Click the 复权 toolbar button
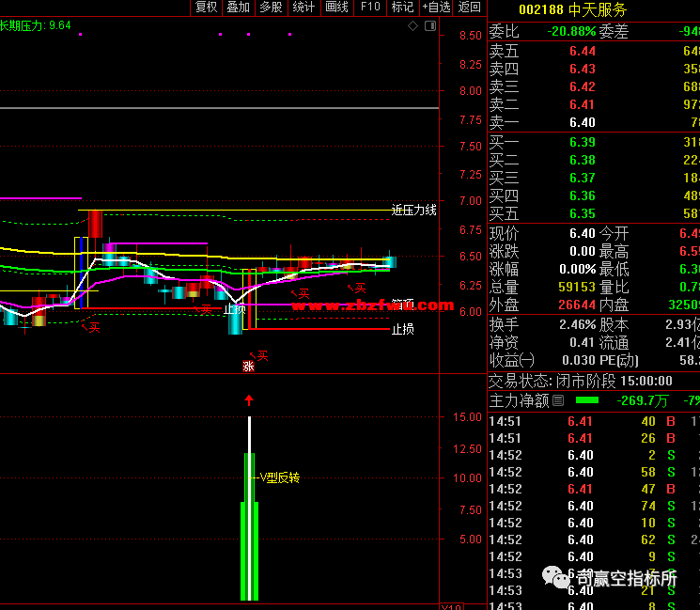This screenshot has width=700, height=610. point(207,8)
